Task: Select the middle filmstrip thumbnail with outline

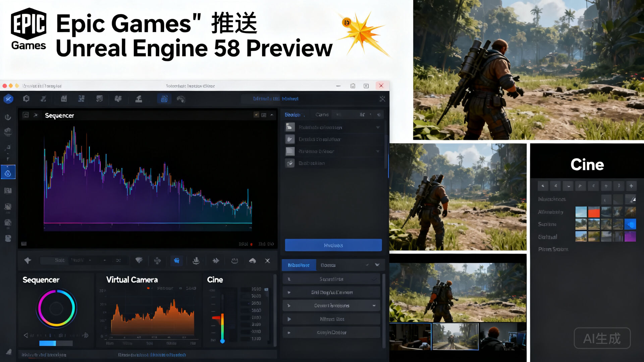Action: (x=455, y=337)
